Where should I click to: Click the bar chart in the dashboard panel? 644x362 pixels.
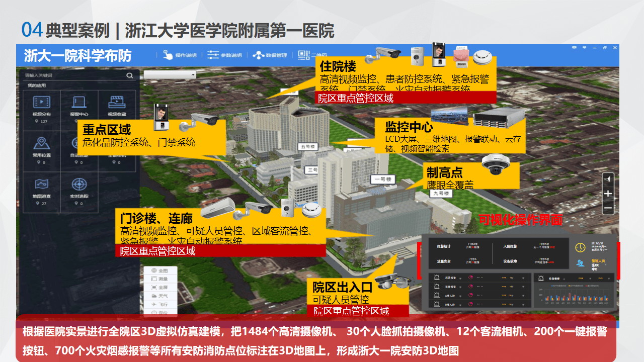click(575, 294)
